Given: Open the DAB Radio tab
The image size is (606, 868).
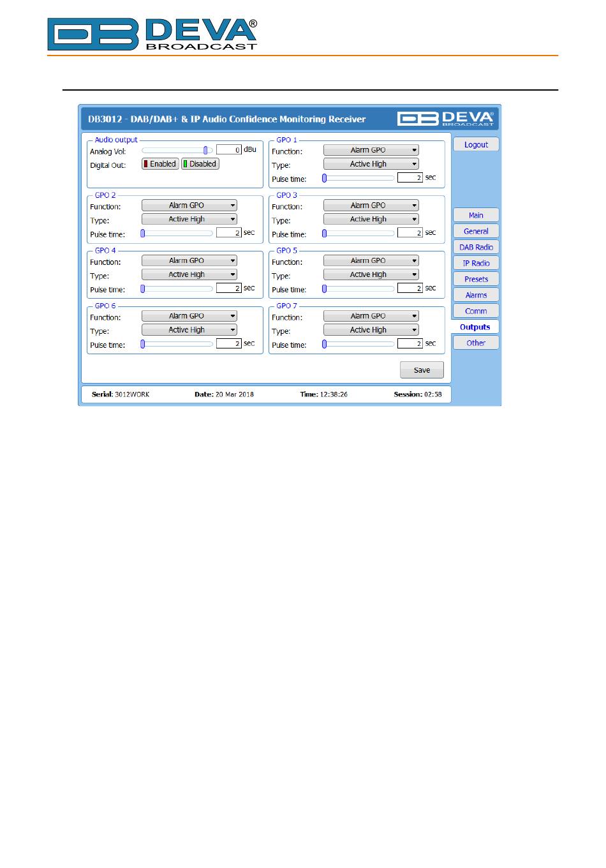Looking at the screenshot, I should click(x=476, y=247).
